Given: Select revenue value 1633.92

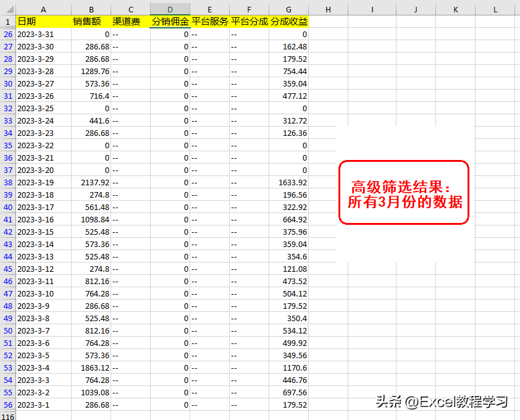Looking at the screenshot, I should pyautogui.click(x=289, y=182).
